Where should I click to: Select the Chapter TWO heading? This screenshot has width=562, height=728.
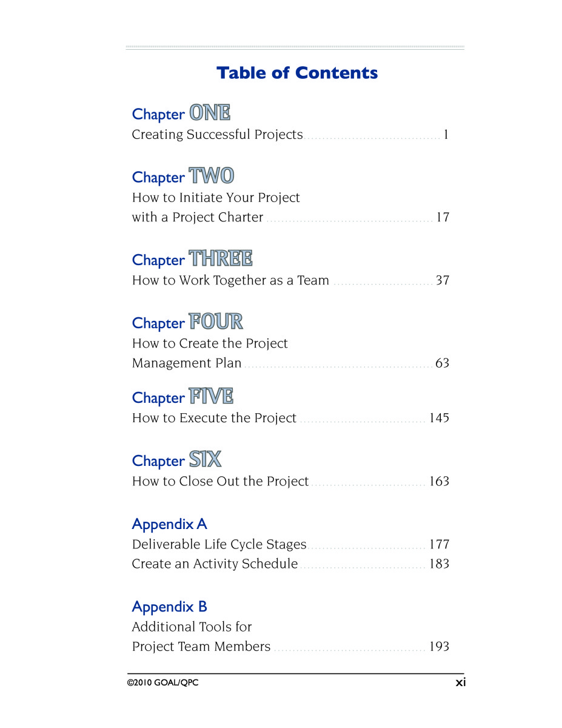pyautogui.click(x=183, y=177)
